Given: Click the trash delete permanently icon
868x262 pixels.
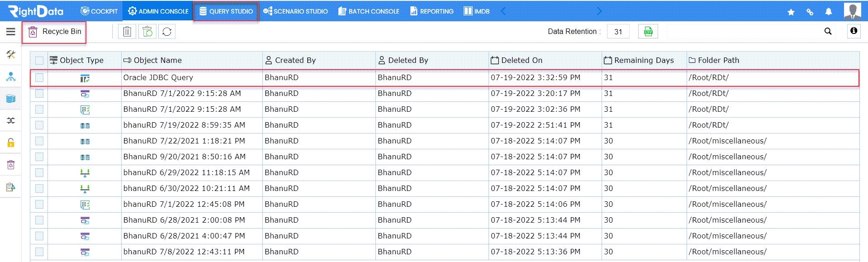Looking at the screenshot, I should pos(127,32).
